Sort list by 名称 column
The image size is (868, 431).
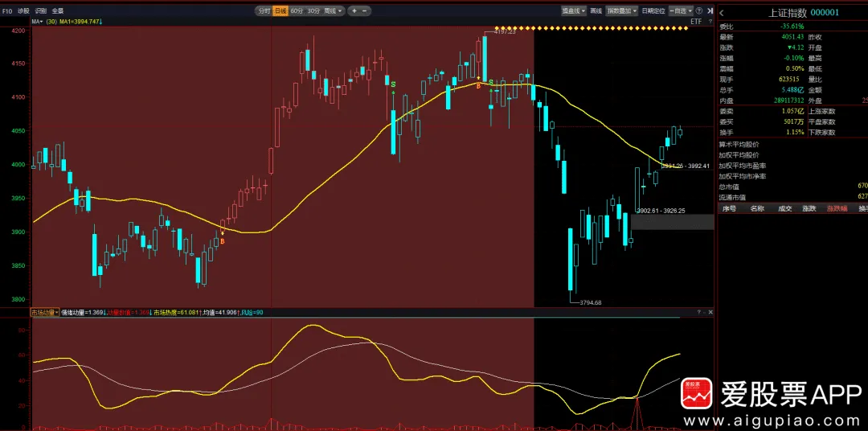[757, 208]
